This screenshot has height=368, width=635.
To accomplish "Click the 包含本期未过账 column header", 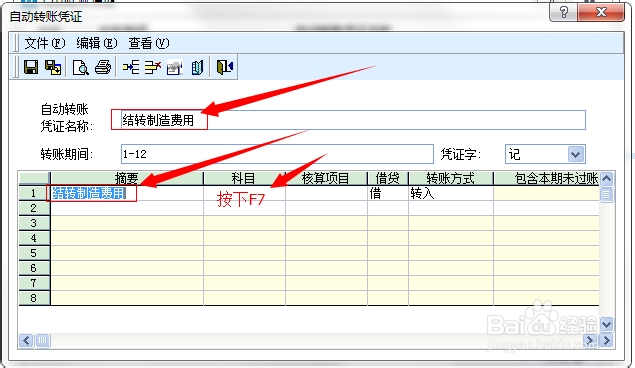I will (x=546, y=178).
